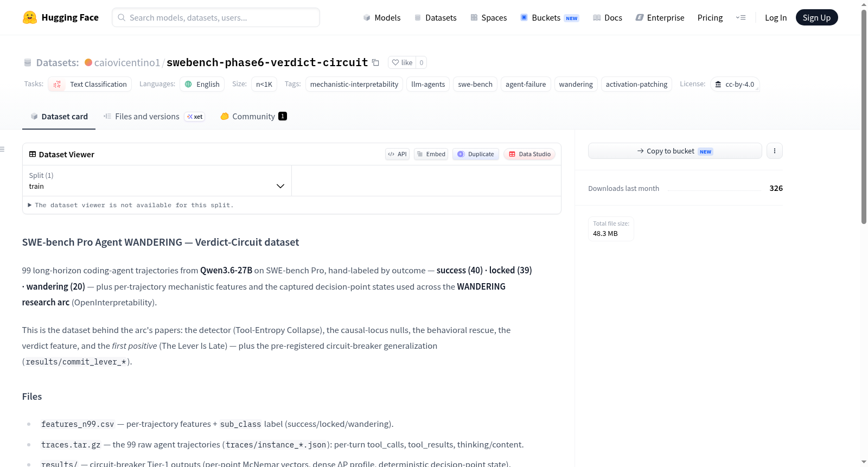
Task: Click the Sign Up button
Action: tap(816, 17)
